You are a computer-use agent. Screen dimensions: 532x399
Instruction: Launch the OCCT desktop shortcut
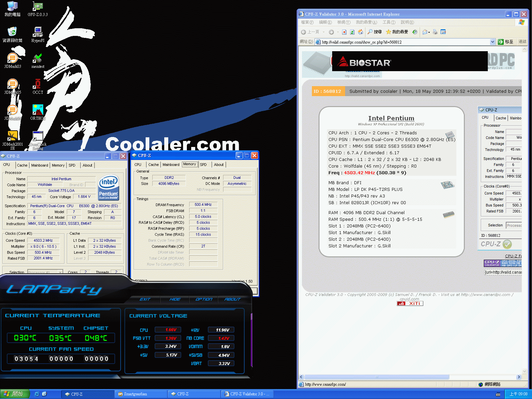pos(38,87)
